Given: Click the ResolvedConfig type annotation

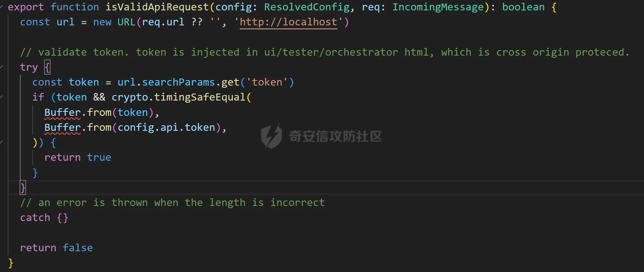Looking at the screenshot, I should [307, 7].
